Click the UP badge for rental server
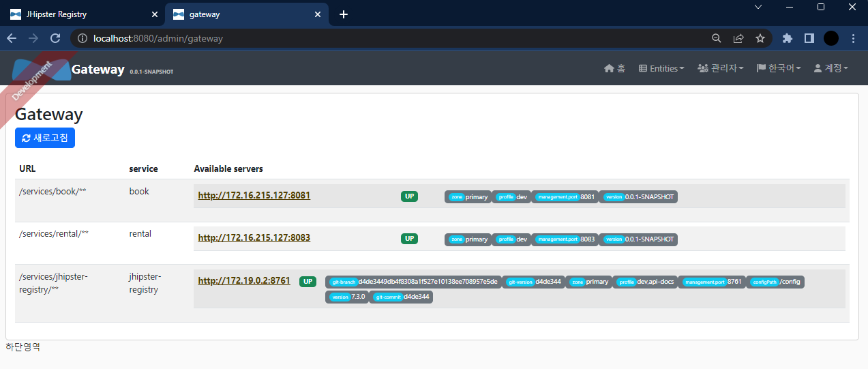 409,239
